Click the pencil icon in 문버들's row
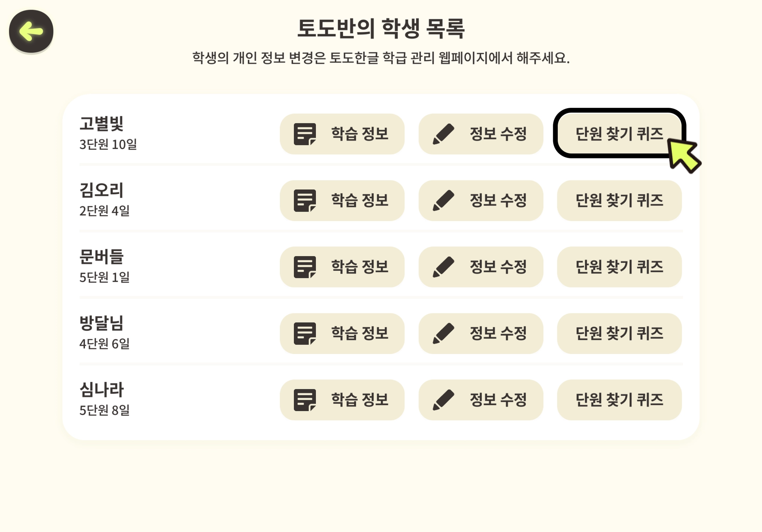The height and width of the screenshot is (532, 762). (444, 267)
